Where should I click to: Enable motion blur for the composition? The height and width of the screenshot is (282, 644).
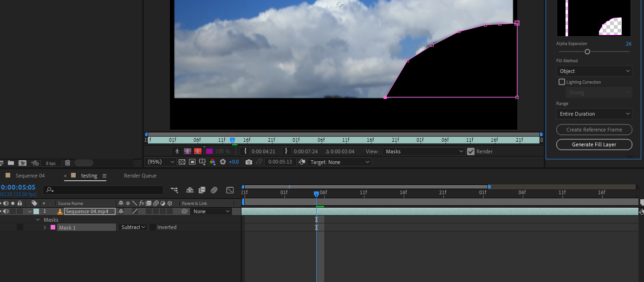[214, 190]
